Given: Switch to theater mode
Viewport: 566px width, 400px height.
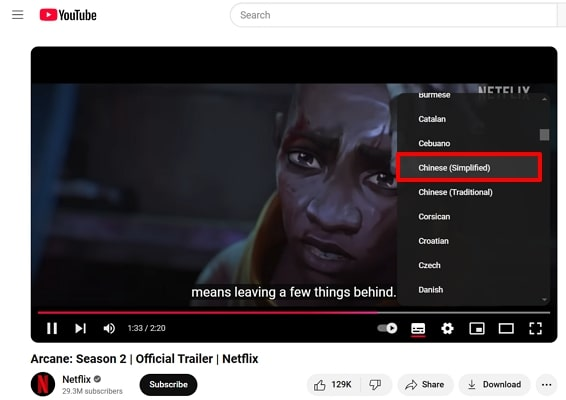Looking at the screenshot, I should click(x=506, y=328).
